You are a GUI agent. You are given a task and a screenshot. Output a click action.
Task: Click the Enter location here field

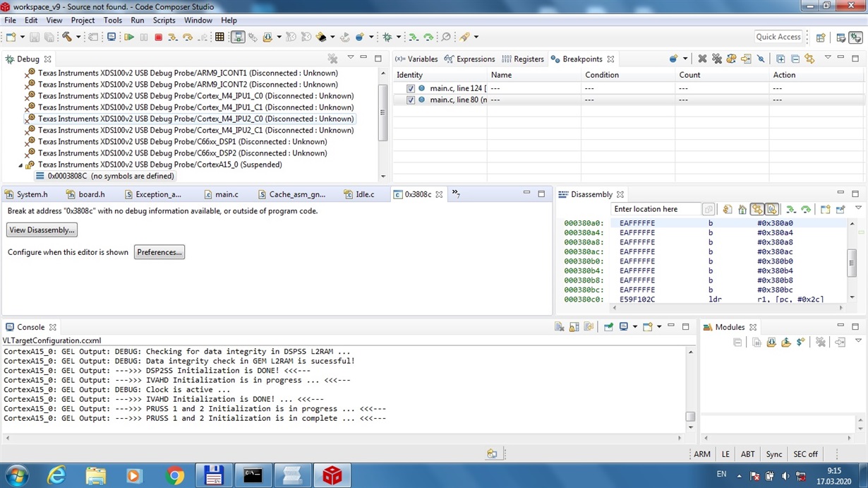click(x=656, y=208)
